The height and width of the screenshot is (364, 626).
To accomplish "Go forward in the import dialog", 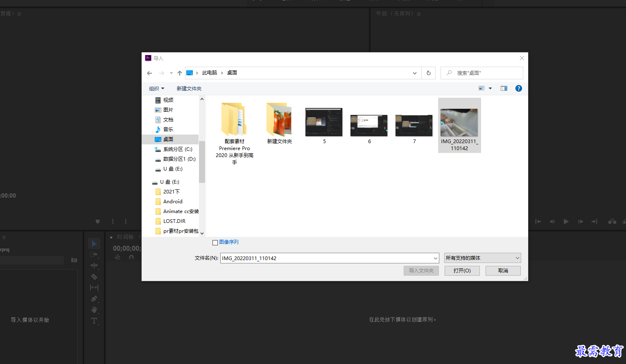I will pyautogui.click(x=162, y=73).
